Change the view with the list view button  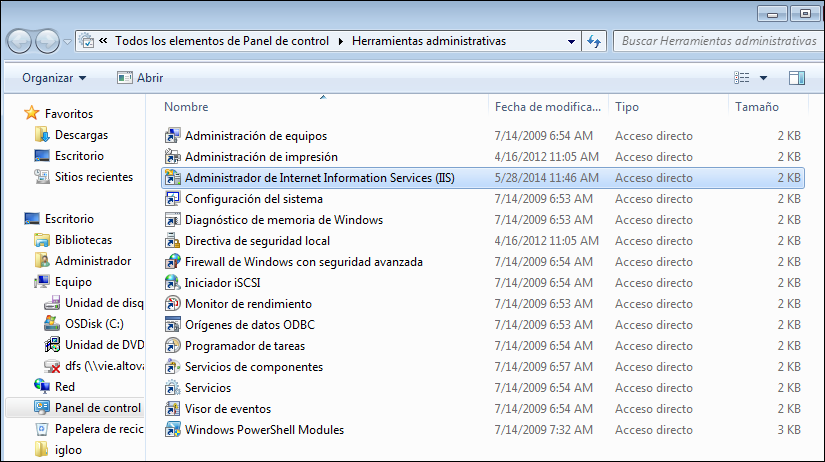click(742, 78)
